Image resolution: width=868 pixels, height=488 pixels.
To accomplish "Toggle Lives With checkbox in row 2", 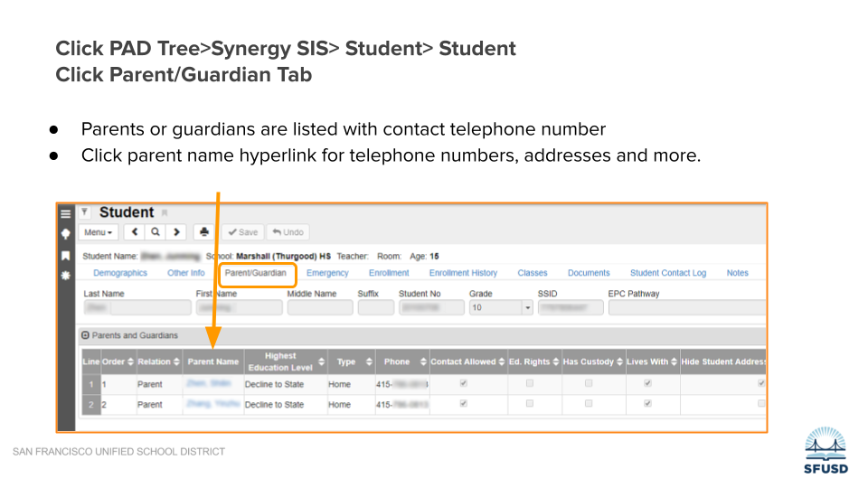I will [x=647, y=404].
